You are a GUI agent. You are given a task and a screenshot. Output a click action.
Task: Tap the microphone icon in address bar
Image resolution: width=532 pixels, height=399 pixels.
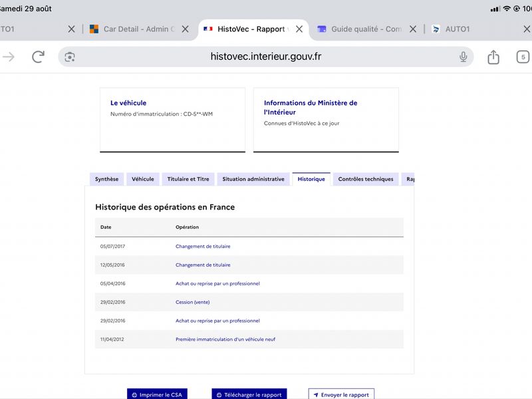[463, 57]
